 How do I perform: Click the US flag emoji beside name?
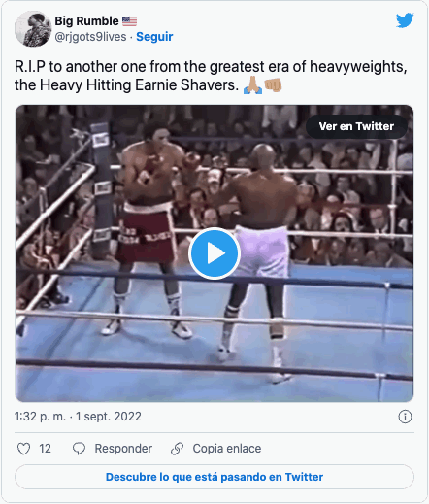tap(129, 21)
